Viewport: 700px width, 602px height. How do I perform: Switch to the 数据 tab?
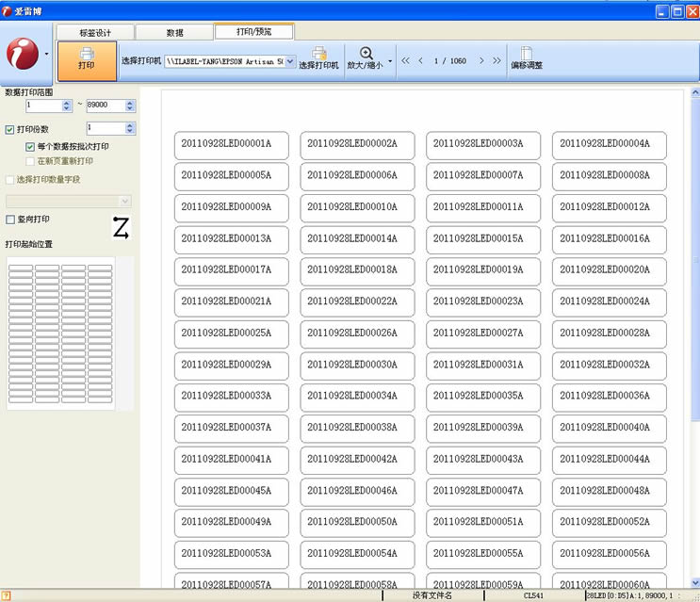click(x=174, y=33)
